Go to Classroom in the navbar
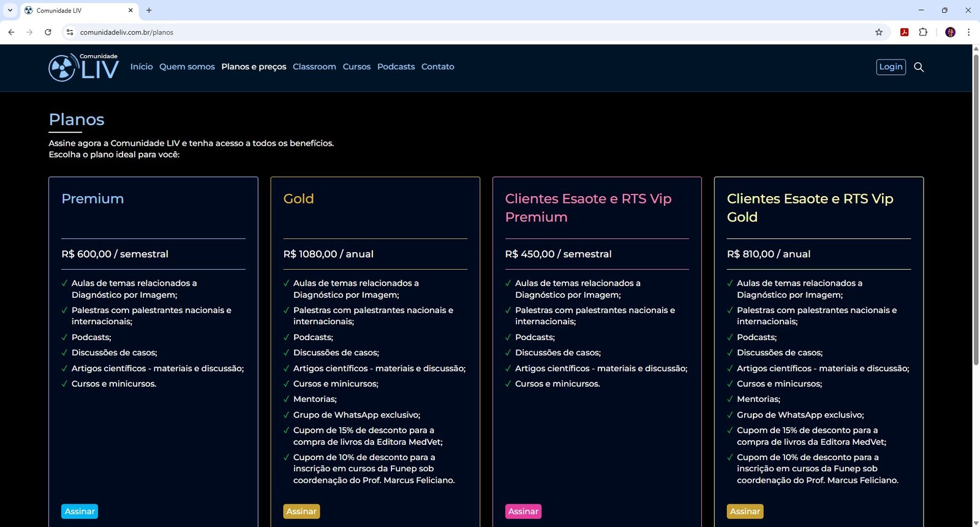Screen dimensions: 980x527 pyautogui.click(x=314, y=67)
